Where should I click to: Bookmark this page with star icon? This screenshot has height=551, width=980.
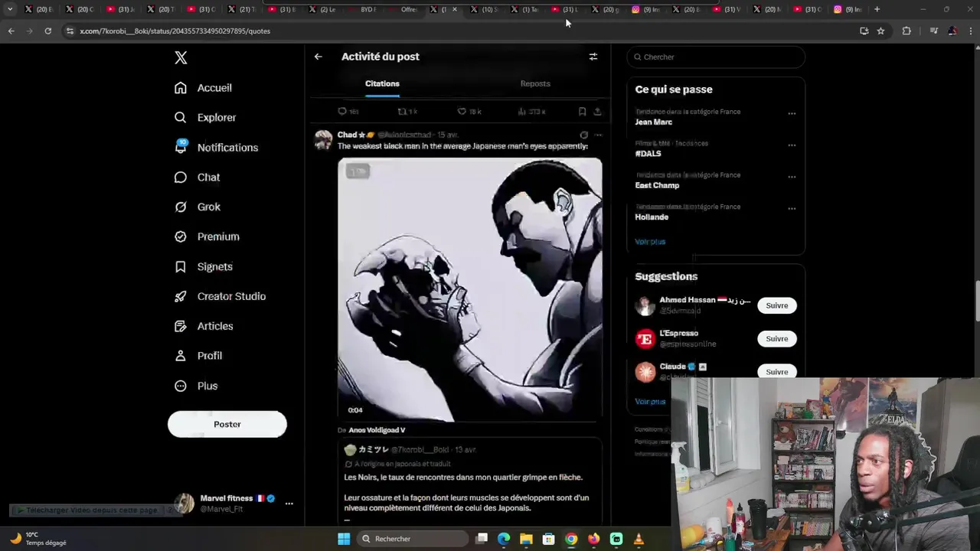pyautogui.click(x=880, y=31)
